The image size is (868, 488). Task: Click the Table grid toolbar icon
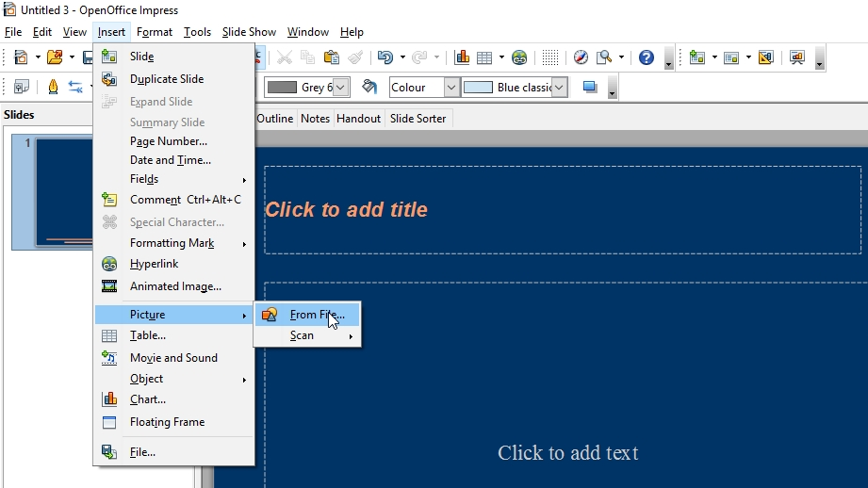(484, 57)
